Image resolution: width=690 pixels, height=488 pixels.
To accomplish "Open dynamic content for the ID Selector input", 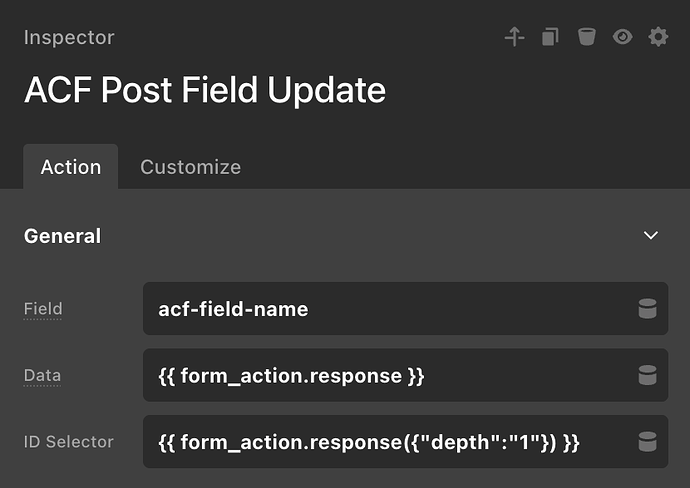I will (x=647, y=441).
